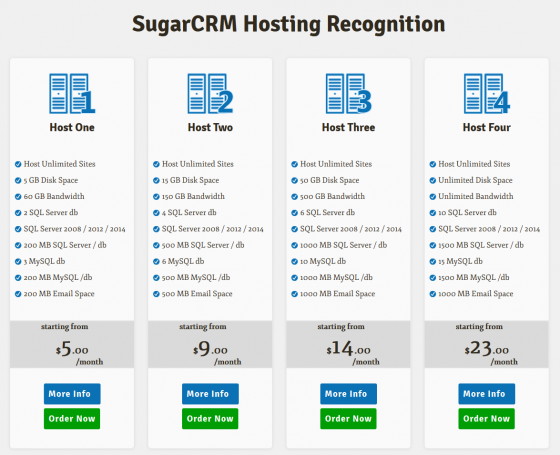This screenshot has height=455, width=560.
Task: Select Order Now under Host Four
Action: 487,419
